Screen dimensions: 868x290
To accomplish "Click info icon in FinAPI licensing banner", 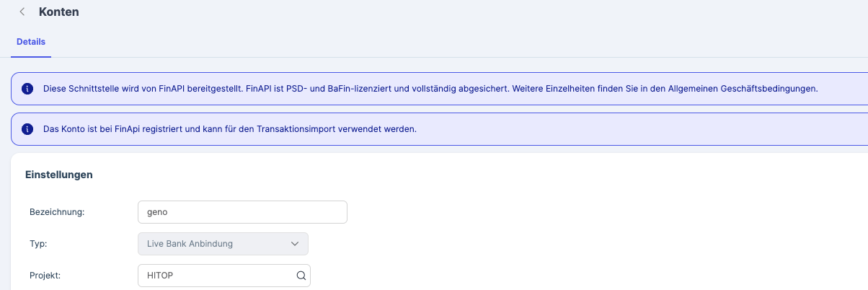I will [x=27, y=89].
